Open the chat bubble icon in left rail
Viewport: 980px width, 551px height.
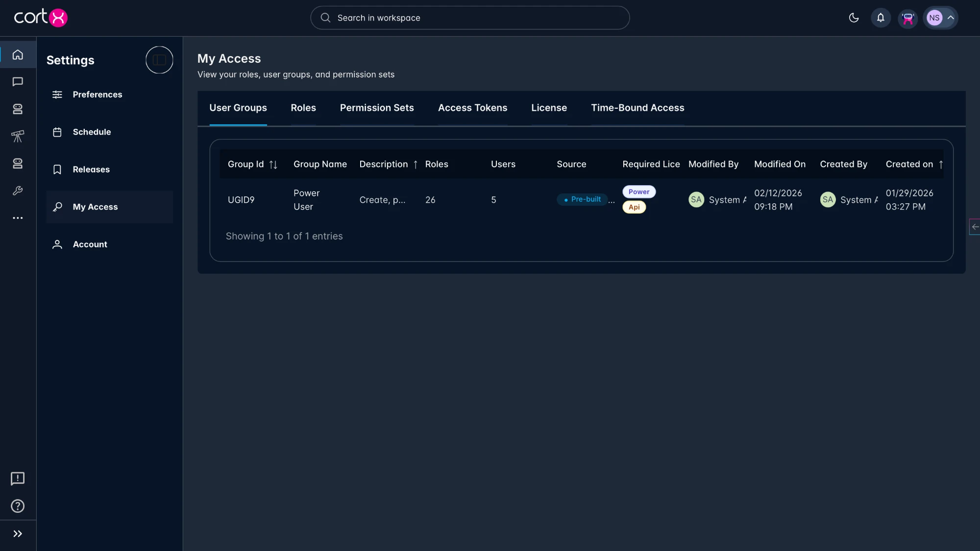click(18, 82)
